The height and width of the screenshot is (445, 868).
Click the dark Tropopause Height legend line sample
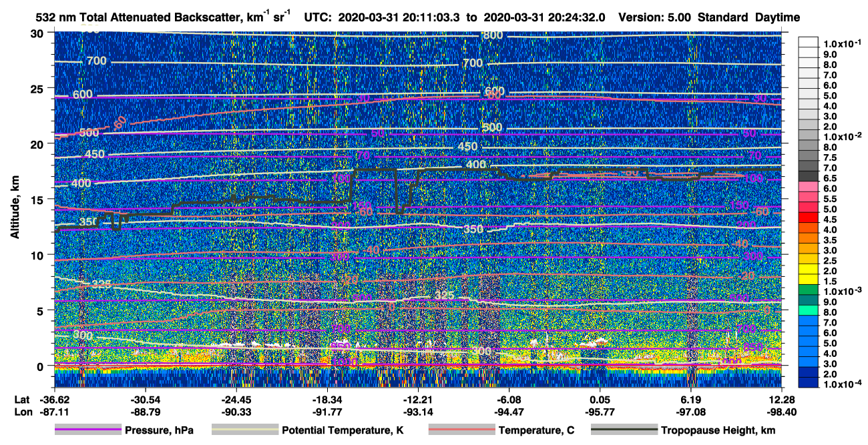(x=624, y=430)
